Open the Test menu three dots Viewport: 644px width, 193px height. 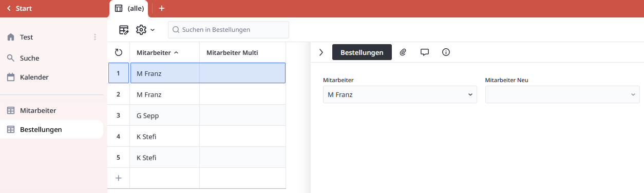tap(94, 37)
